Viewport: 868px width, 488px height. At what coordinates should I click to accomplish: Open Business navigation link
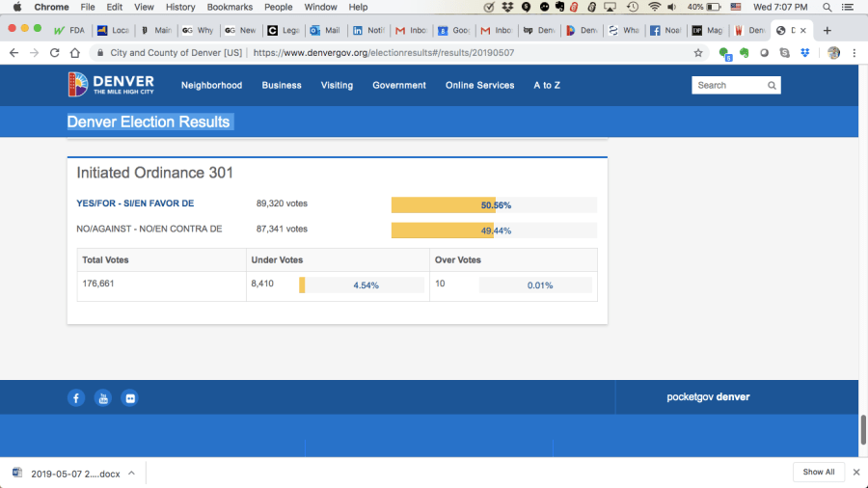pos(282,85)
